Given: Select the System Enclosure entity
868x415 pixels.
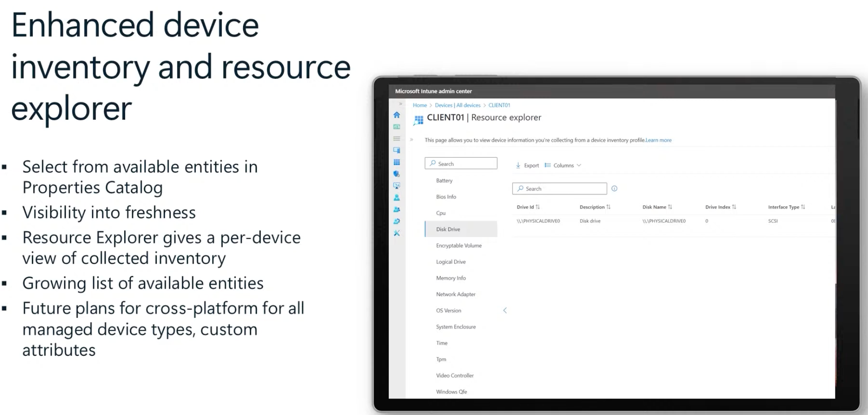Looking at the screenshot, I should (x=461, y=327).
